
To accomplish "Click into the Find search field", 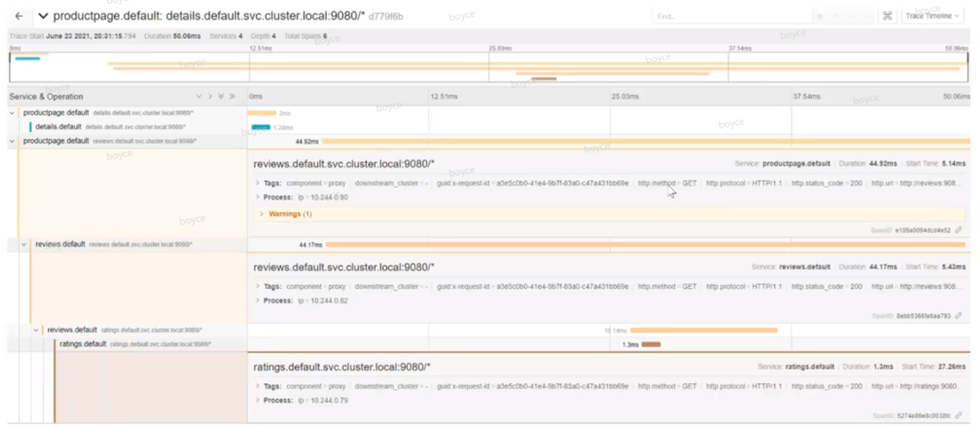I will point(731,16).
